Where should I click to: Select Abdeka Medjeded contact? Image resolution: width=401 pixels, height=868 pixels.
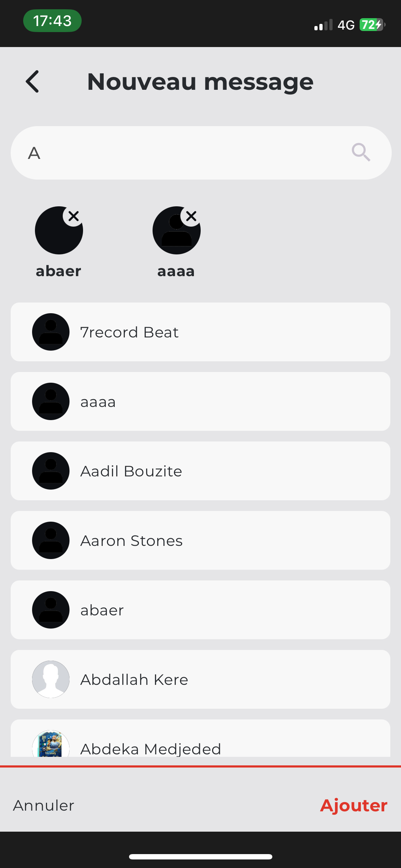click(200, 738)
